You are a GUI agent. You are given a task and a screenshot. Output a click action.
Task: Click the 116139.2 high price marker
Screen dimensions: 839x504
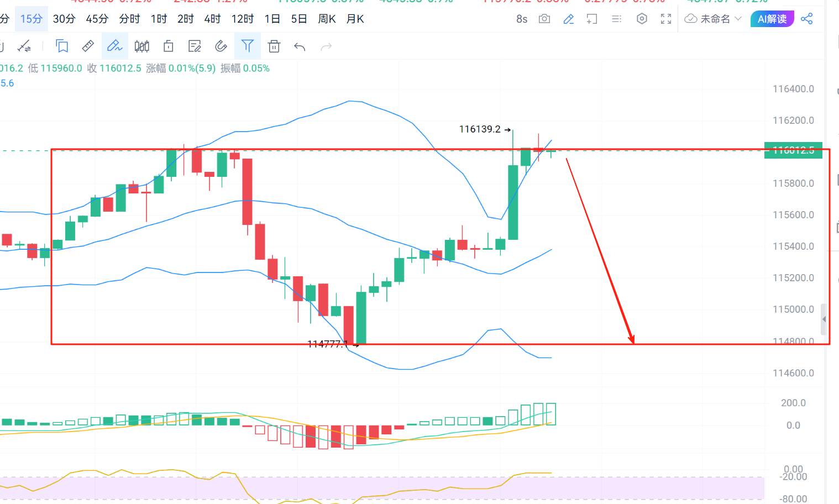[480, 129]
